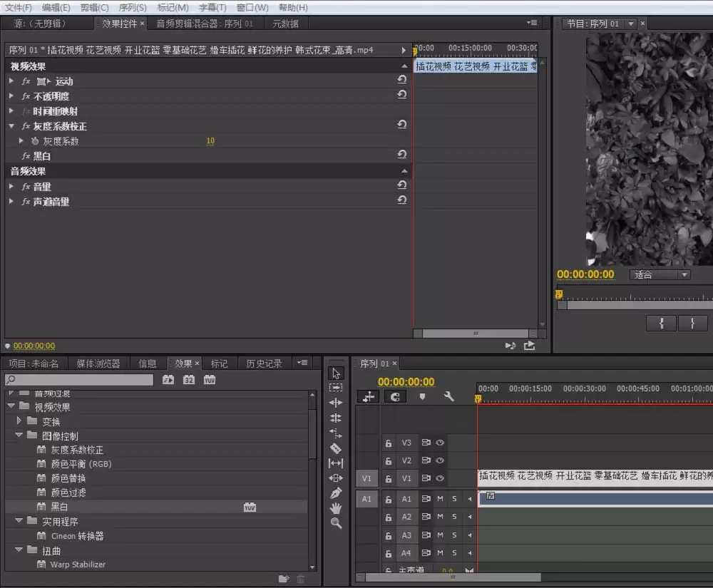Viewport: 713px width, 588px height.
Task: Pick the Hand tool
Action: [x=336, y=508]
